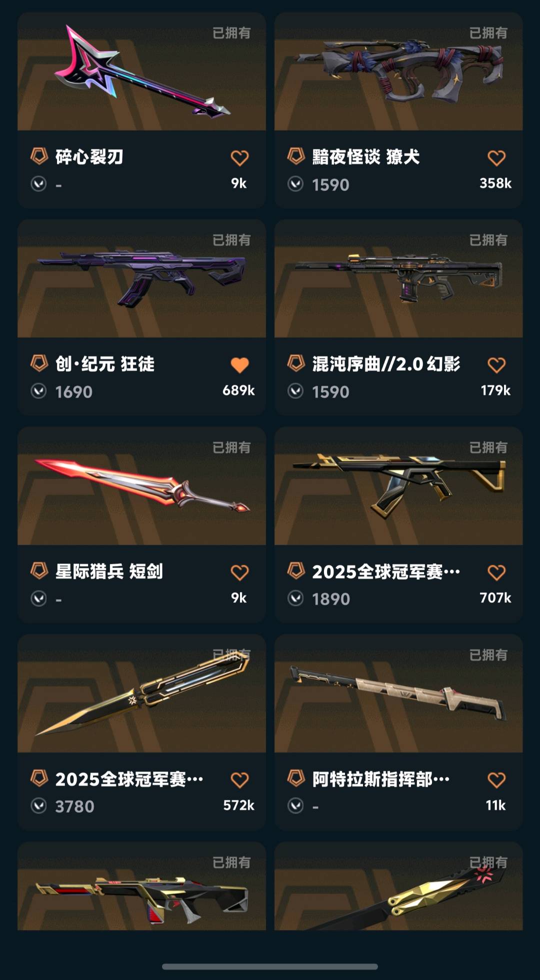Click the VP currency icon beside 1590 獠犬
Viewport: 540px width, 980px height.
pyautogui.click(x=295, y=184)
